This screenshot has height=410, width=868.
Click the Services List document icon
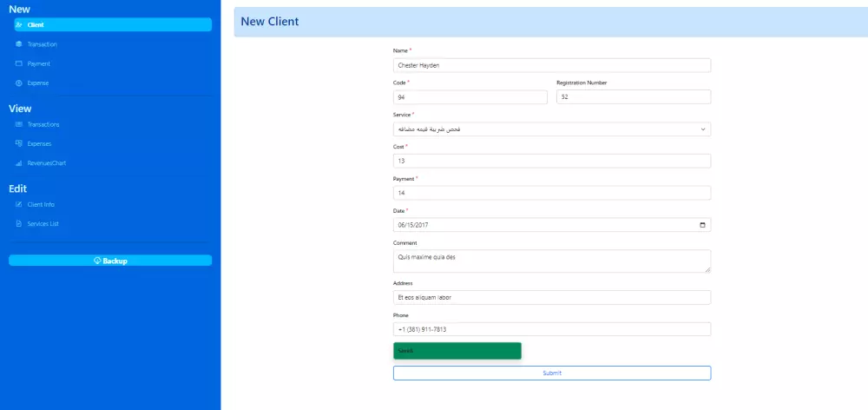[x=19, y=224]
